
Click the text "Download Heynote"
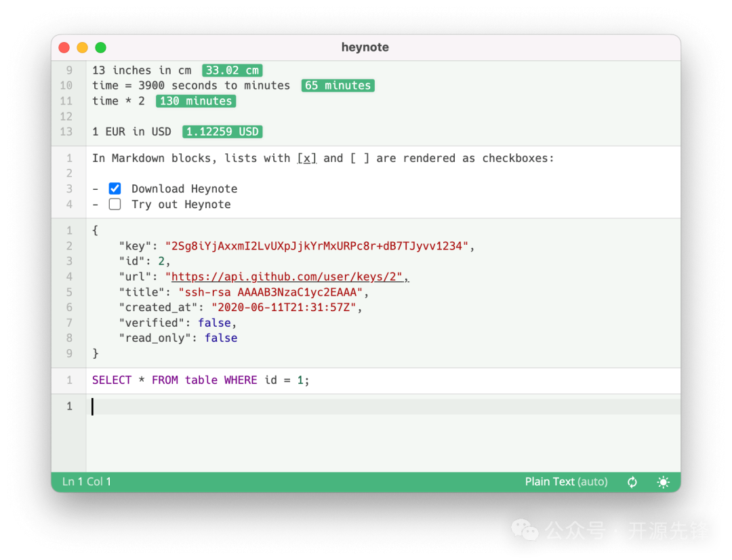click(184, 188)
